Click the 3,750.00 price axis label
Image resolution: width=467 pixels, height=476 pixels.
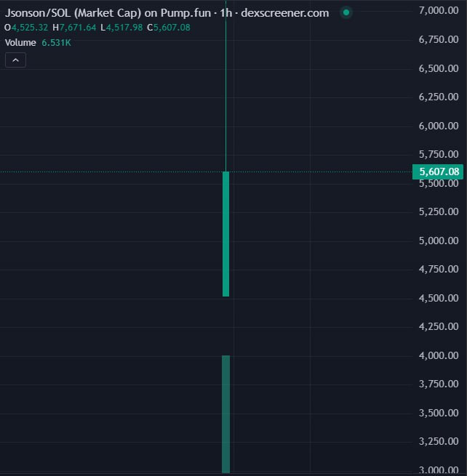(x=439, y=384)
